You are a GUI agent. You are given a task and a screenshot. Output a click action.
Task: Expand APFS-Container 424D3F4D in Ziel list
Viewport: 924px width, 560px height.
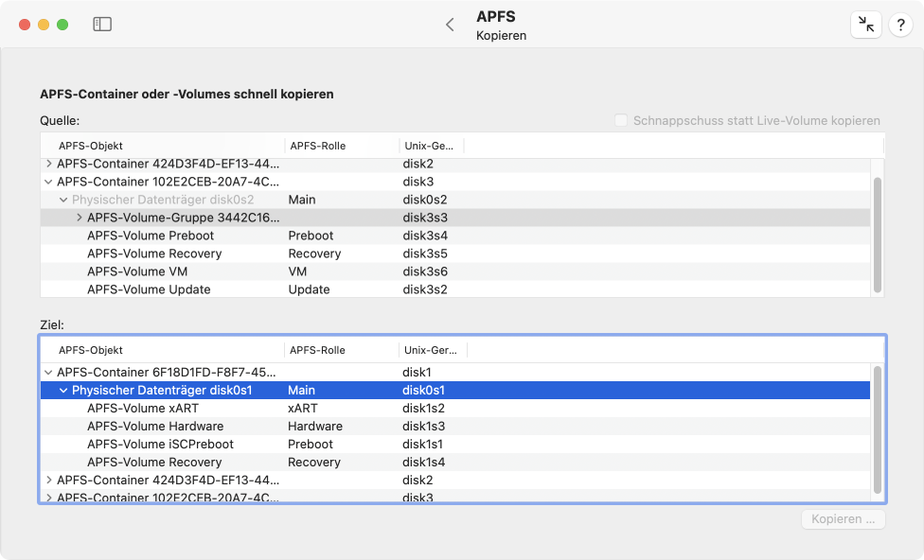click(x=49, y=481)
